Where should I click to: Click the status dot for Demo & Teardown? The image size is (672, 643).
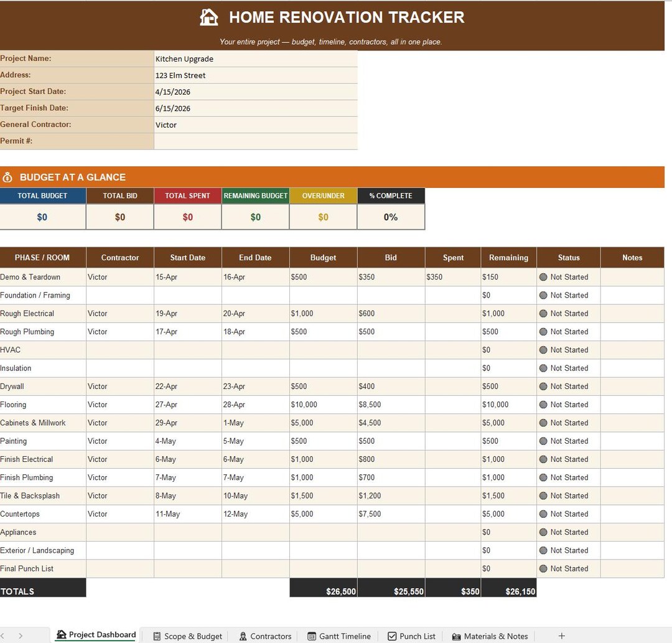pyautogui.click(x=543, y=277)
